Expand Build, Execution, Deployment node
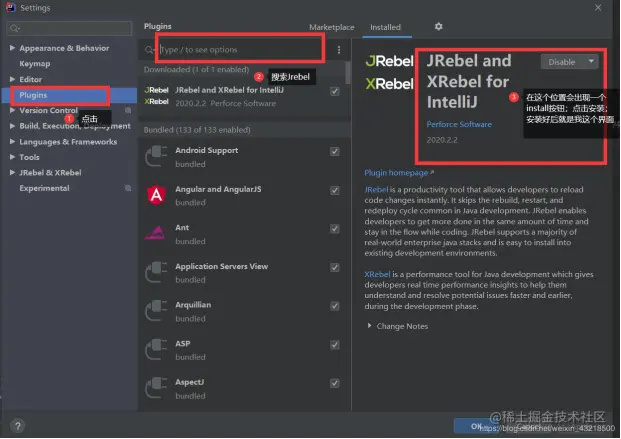 point(12,126)
